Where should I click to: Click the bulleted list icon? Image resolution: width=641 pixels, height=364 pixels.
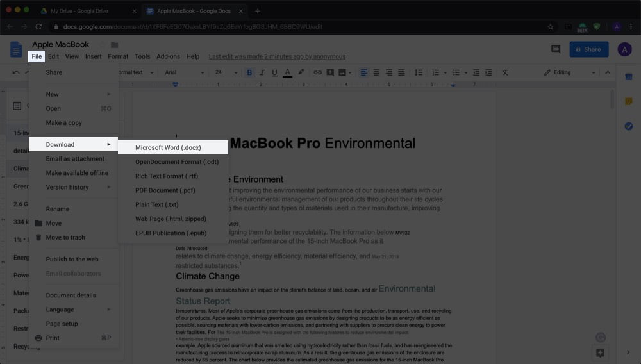[x=456, y=72]
